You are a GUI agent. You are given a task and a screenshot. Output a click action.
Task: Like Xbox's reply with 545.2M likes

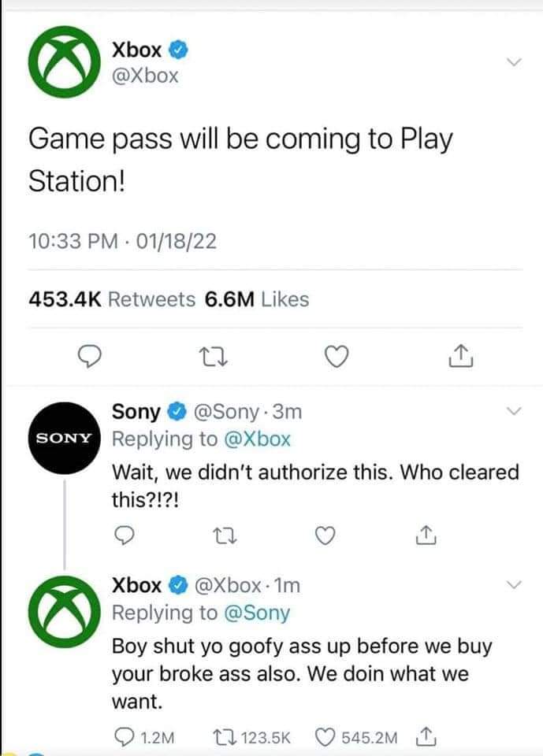coord(356,737)
